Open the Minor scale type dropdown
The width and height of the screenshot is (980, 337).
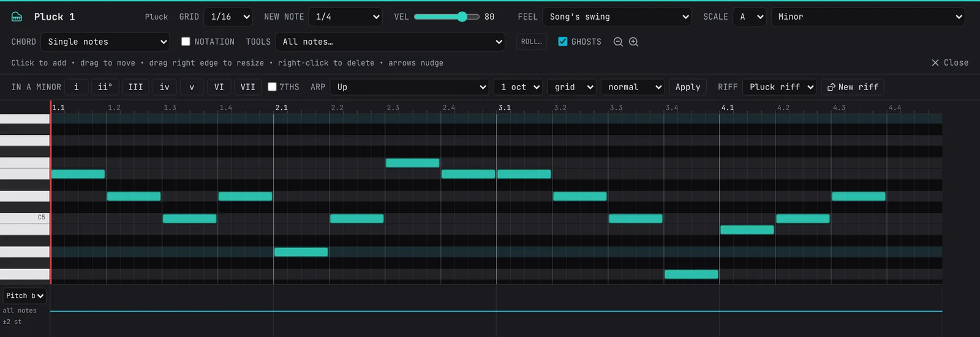point(868,17)
